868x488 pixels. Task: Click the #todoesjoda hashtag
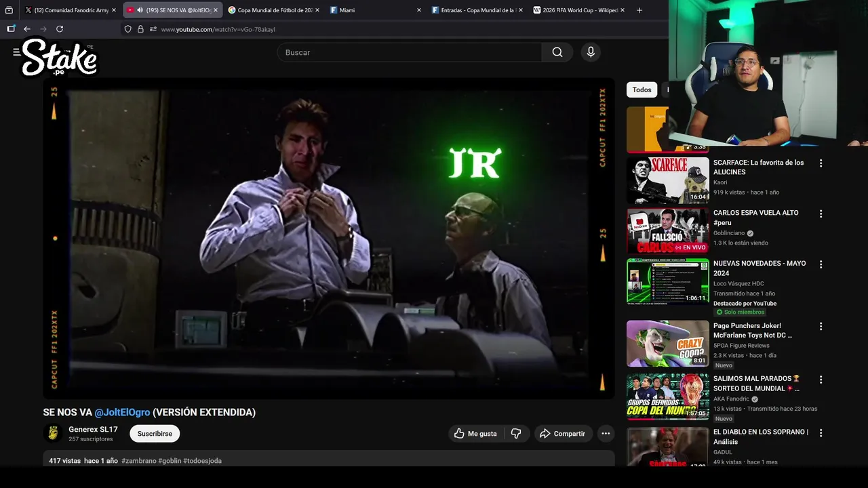tap(202, 461)
